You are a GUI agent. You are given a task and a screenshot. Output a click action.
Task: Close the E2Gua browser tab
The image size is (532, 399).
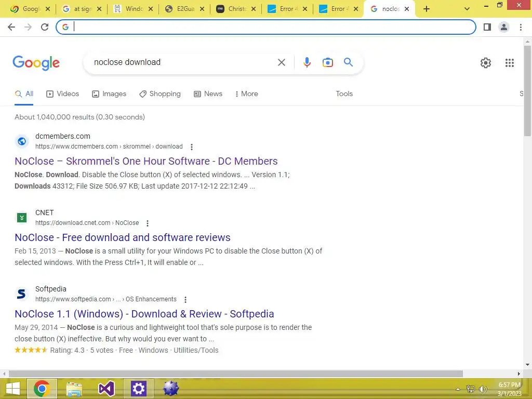tap(202, 9)
